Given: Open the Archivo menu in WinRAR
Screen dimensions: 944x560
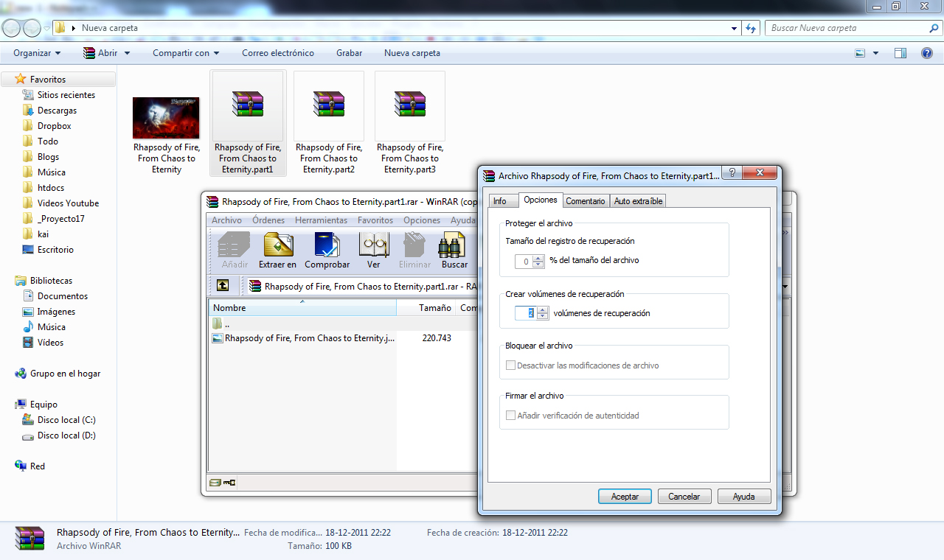Looking at the screenshot, I should (226, 220).
